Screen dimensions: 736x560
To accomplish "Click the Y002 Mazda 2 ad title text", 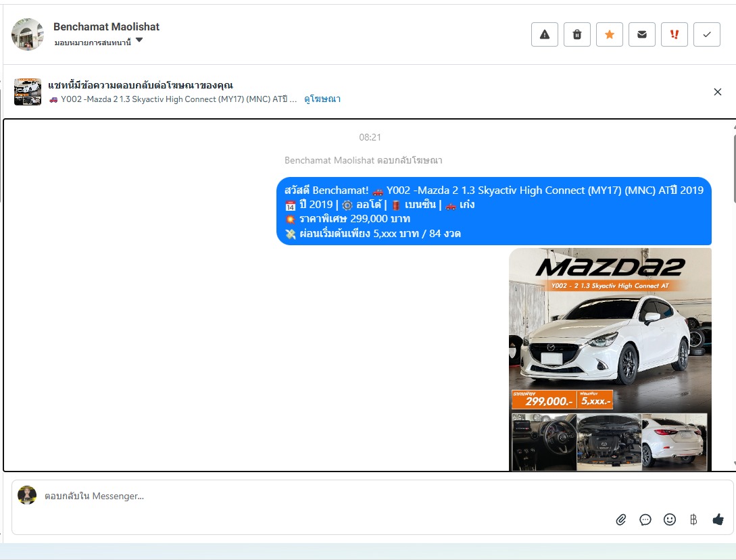I will (x=173, y=99).
